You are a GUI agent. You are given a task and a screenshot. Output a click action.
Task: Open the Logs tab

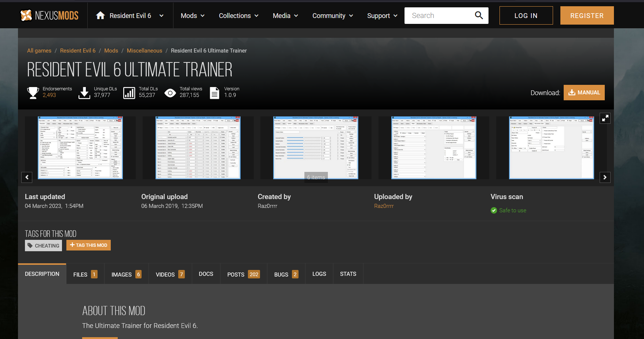pyautogui.click(x=319, y=274)
